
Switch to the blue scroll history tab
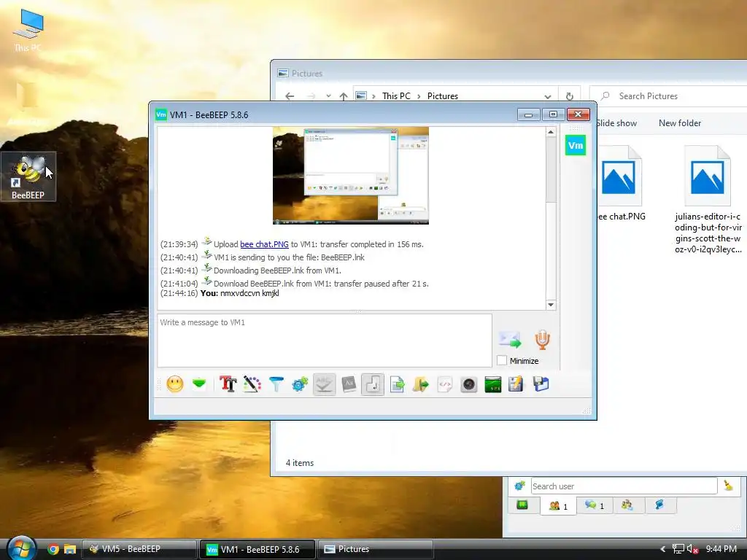659,505
